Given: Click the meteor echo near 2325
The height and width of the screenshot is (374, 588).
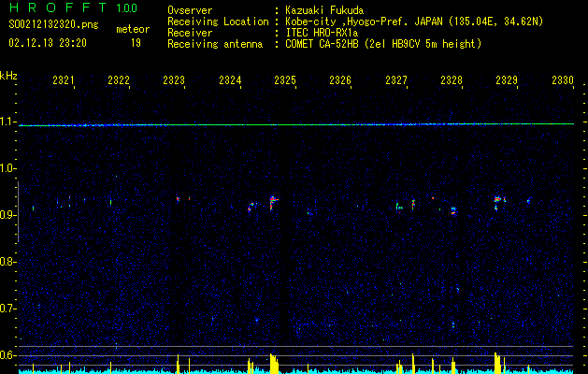Looking at the screenshot, I should point(273,199).
